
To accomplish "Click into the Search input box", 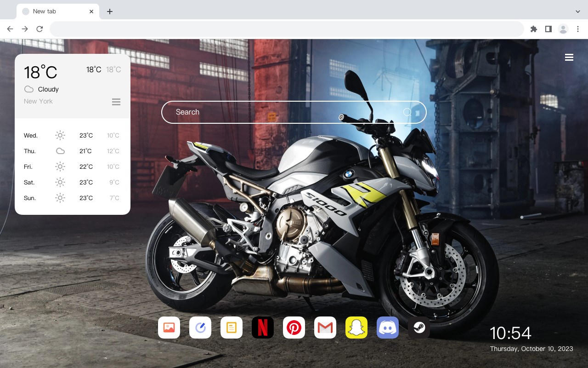I will [x=294, y=112].
